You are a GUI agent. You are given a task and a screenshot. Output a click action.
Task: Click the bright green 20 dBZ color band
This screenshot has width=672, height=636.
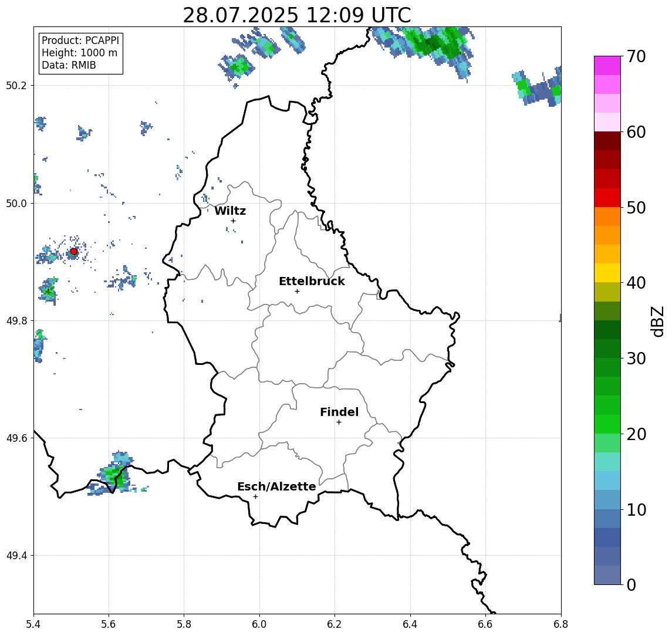point(607,424)
